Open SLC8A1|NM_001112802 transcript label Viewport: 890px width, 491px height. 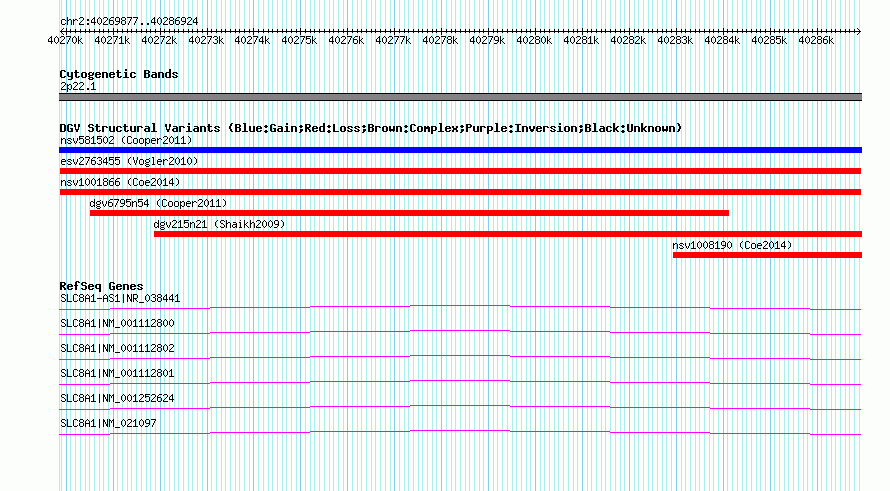pyautogui.click(x=117, y=349)
